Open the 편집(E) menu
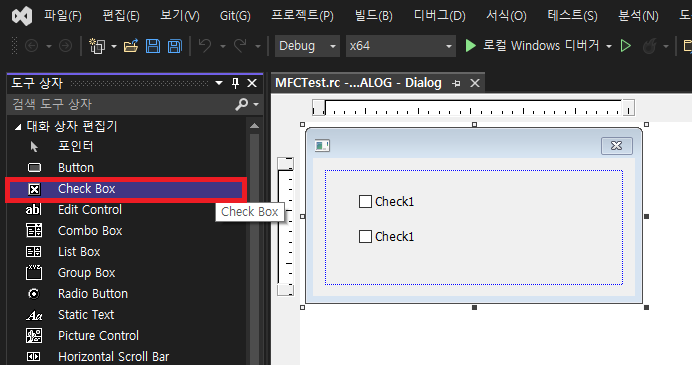The height and width of the screenshot is (365, 692). click(121, 16)
